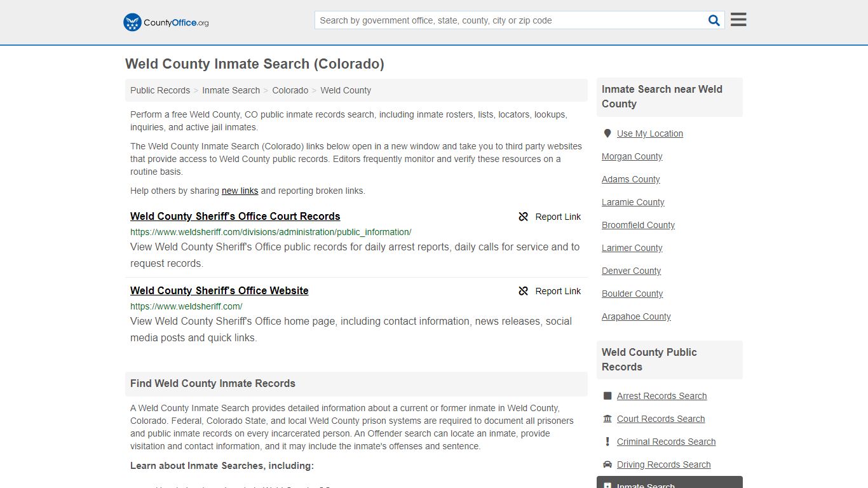
Task: Open the weldsheriff.com public_information URL
Action: 271,232
